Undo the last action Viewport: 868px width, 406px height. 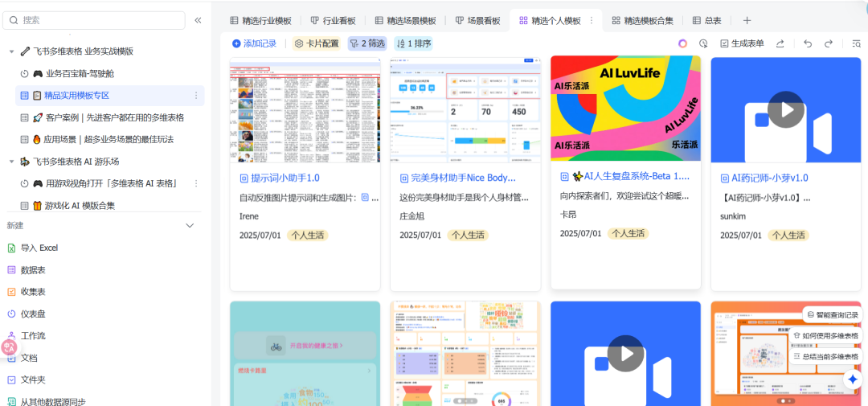click(x=808, y=43)
